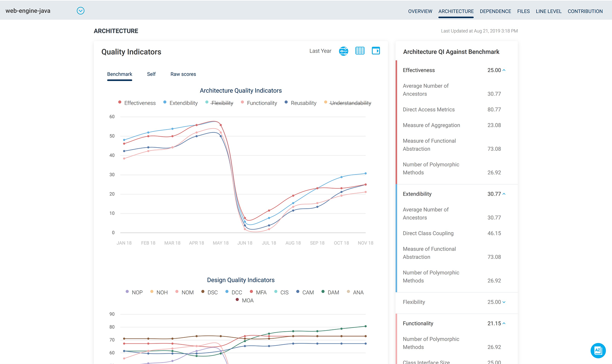Collapse the Effectiveness section chevron
612x364 pixels.
point(504,70)
